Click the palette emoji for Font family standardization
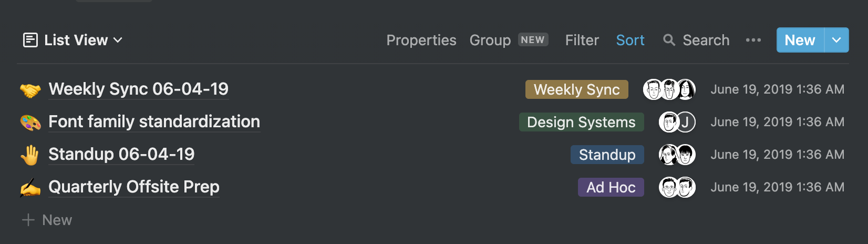868x244 pixels. (30, 123)
